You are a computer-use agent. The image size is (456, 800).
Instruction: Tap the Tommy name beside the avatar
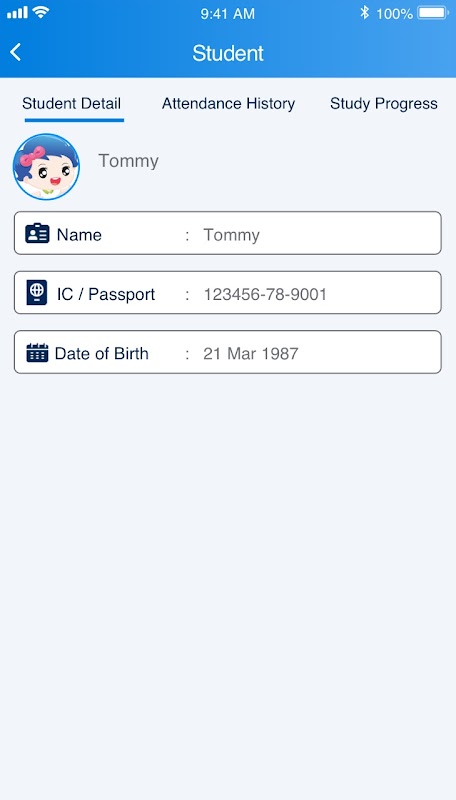(x=129, y=161)
